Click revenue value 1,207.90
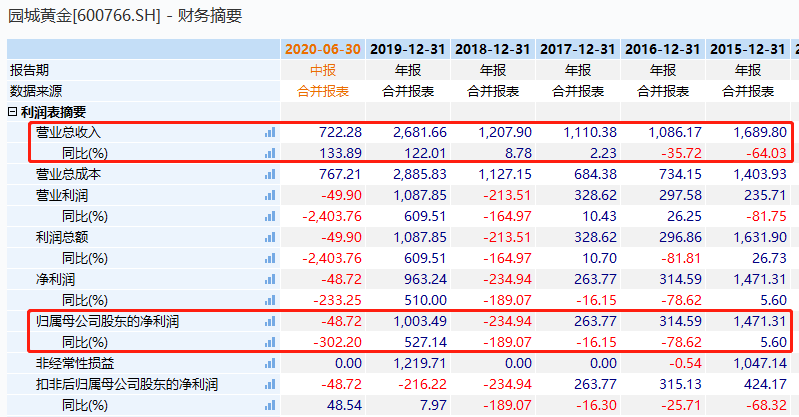799x417 pixels. [x=505, y=133]
